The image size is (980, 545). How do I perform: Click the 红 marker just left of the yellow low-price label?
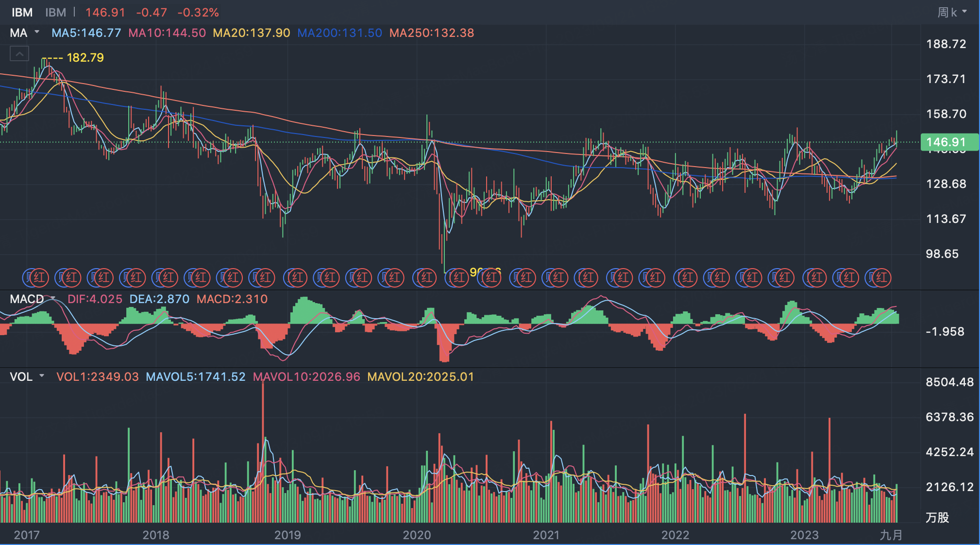(459, 278)
